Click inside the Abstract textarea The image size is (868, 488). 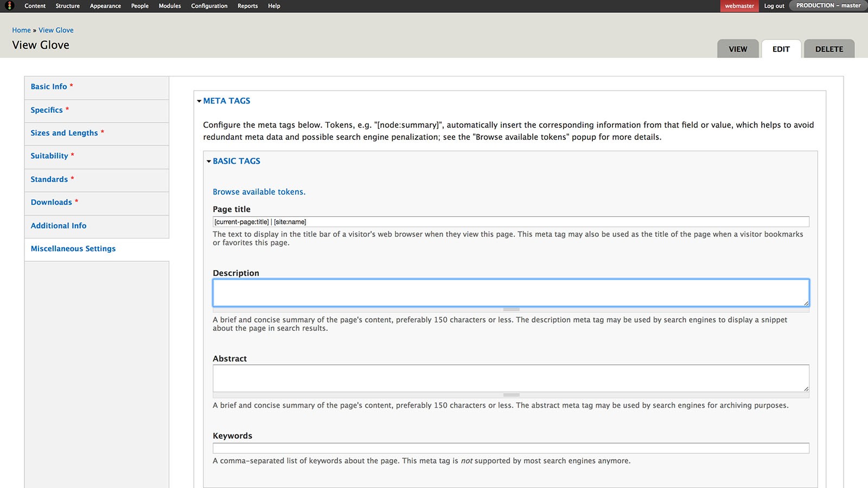[511, 378]
